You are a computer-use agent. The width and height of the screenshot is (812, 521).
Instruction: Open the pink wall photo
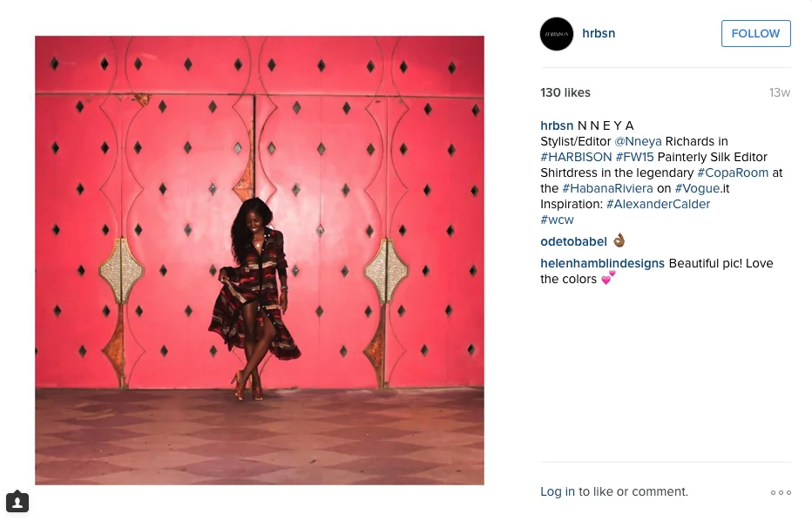coord(260,260)
